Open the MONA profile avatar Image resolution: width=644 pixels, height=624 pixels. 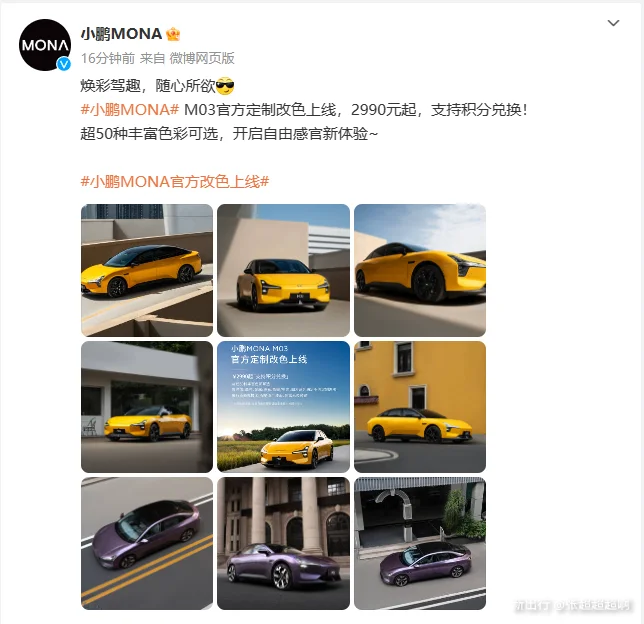point(45,45)
